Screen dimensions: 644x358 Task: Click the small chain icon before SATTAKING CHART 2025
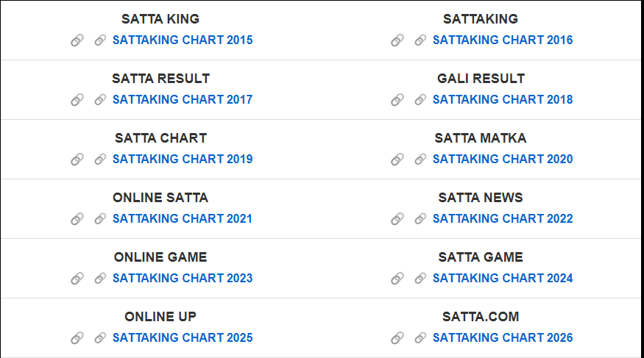[100, 337]
